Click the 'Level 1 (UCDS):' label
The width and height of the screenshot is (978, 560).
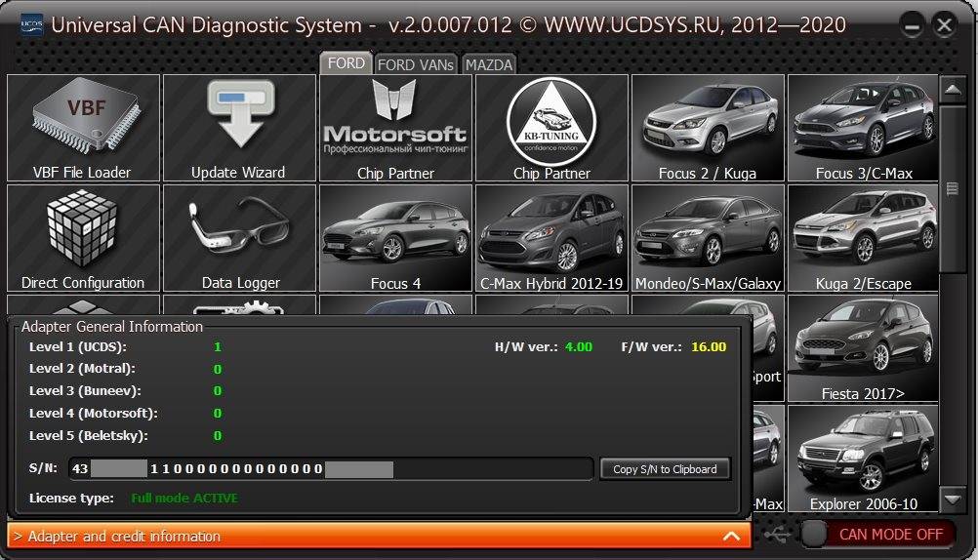pos(78,346)
